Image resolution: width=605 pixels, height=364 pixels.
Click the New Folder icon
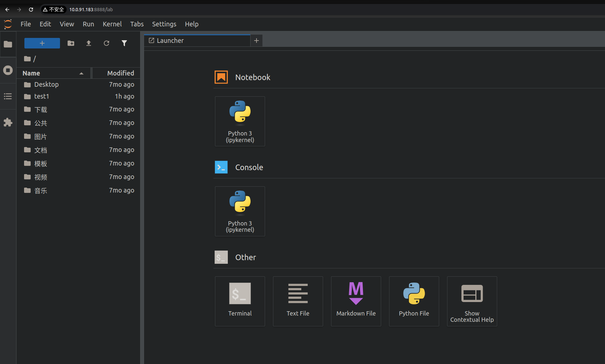pos(71,43)
